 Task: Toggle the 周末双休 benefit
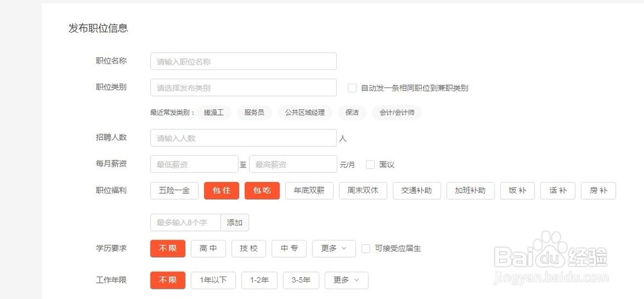point(363,191)
